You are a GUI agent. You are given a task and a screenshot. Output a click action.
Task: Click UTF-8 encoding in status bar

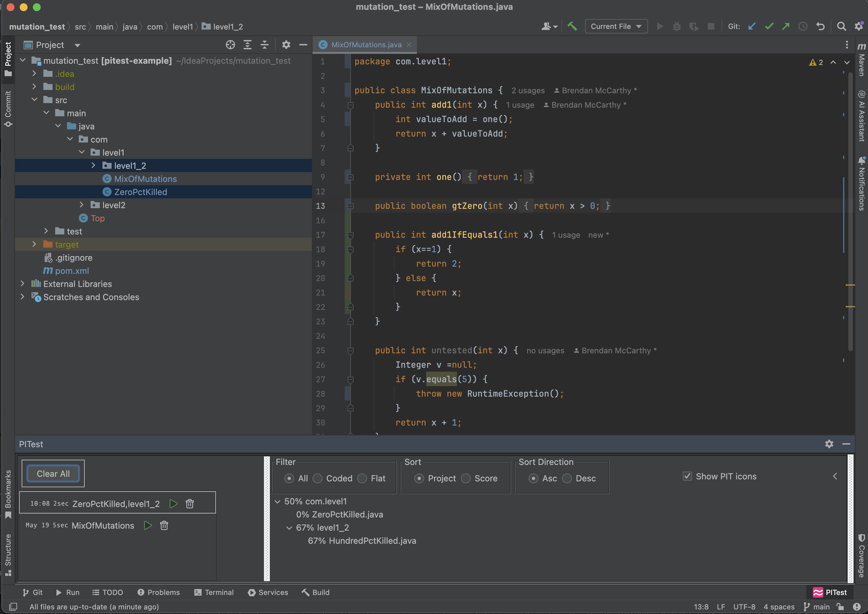744,607
